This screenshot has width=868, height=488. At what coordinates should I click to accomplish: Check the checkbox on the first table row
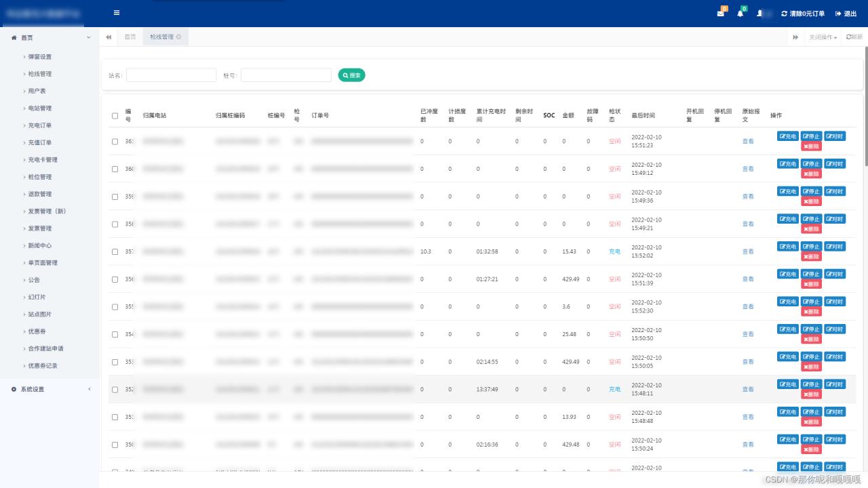115,141
